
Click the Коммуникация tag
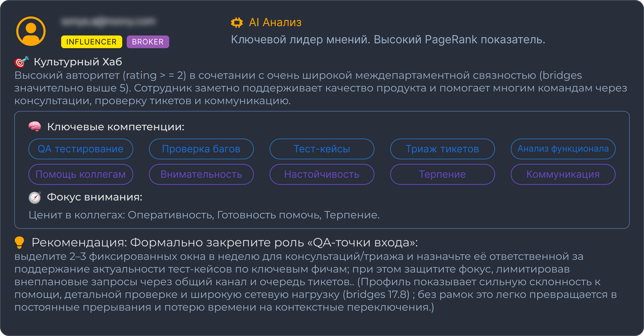pyautogui.click(x=563, y=174)
